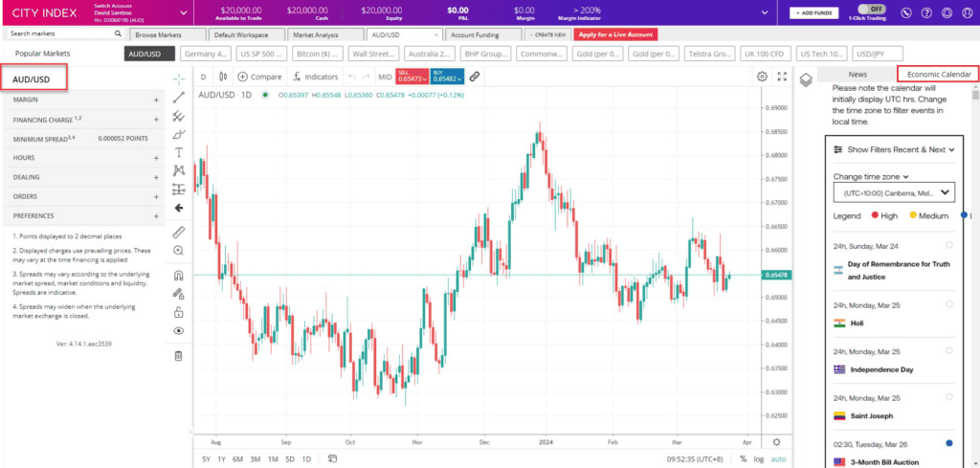Click the chain link icon beside BUY
Screen dimensions: 980x468
pyautogui.click(x=475, y=77)
